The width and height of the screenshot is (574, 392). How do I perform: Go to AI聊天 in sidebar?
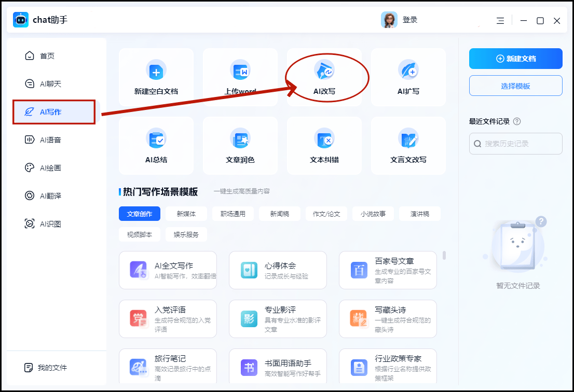(x=51, y=84)
